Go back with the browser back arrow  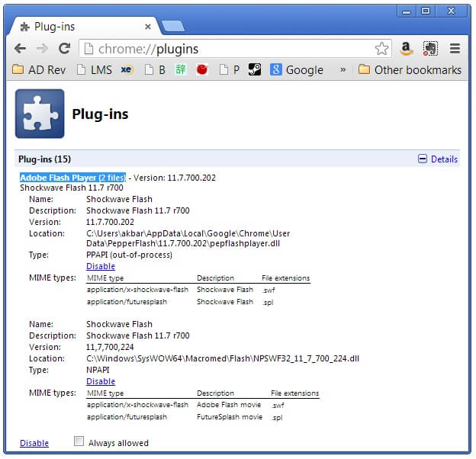(x=20, y=49)
